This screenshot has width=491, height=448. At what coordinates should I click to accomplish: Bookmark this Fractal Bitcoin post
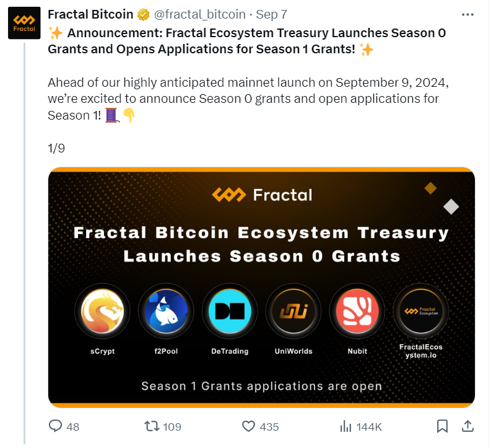point(443,426)
